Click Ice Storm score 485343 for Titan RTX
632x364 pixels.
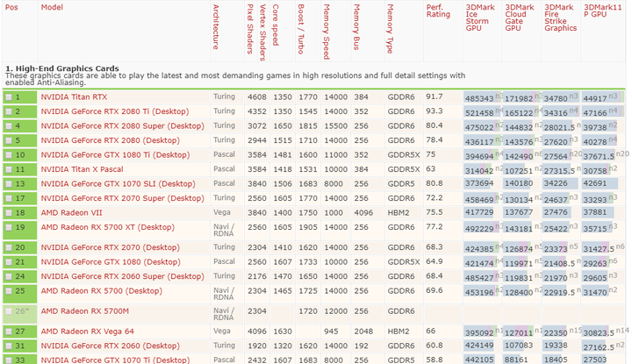(x=479, y=98)
